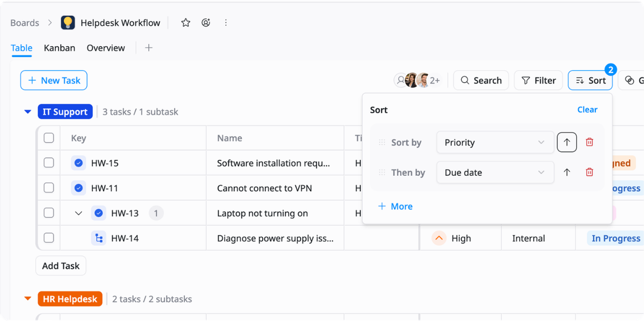The image size is (644, 321).
Task: Click the subtask icon for HW-14
Action: (99, 238)
